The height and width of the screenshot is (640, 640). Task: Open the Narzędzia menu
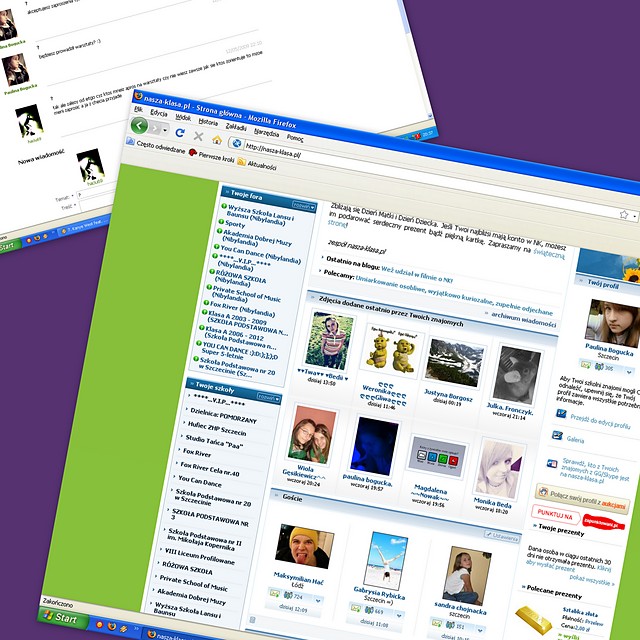266,133
